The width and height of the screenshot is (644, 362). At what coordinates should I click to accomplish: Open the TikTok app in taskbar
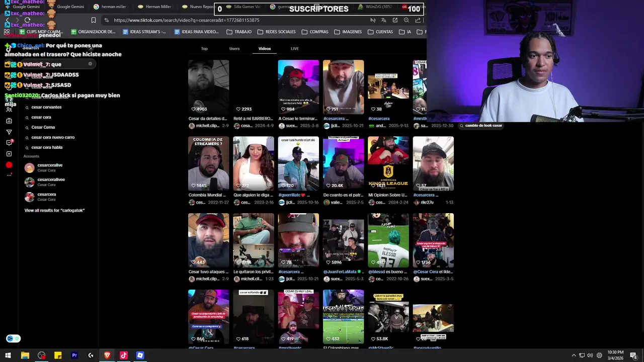tap(123, 355)
